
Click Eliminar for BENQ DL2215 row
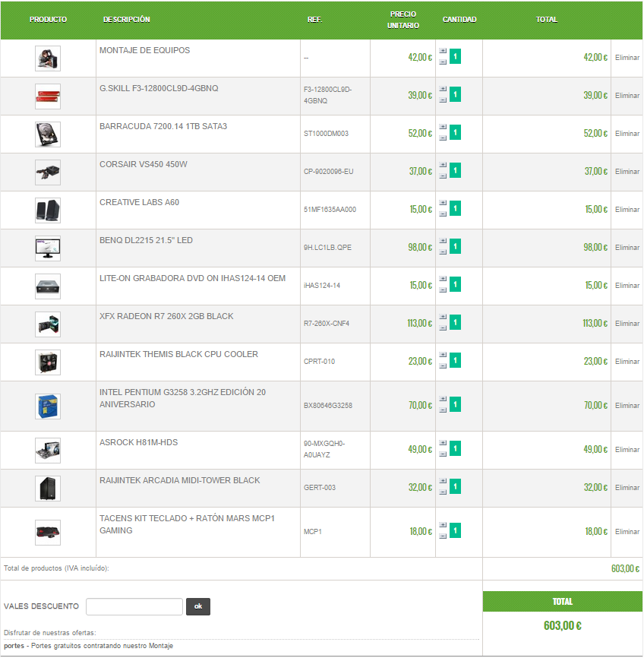pos(627,248)
